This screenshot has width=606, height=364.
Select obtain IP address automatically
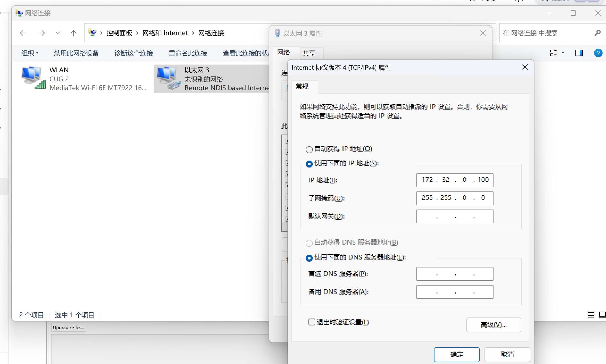309,149
